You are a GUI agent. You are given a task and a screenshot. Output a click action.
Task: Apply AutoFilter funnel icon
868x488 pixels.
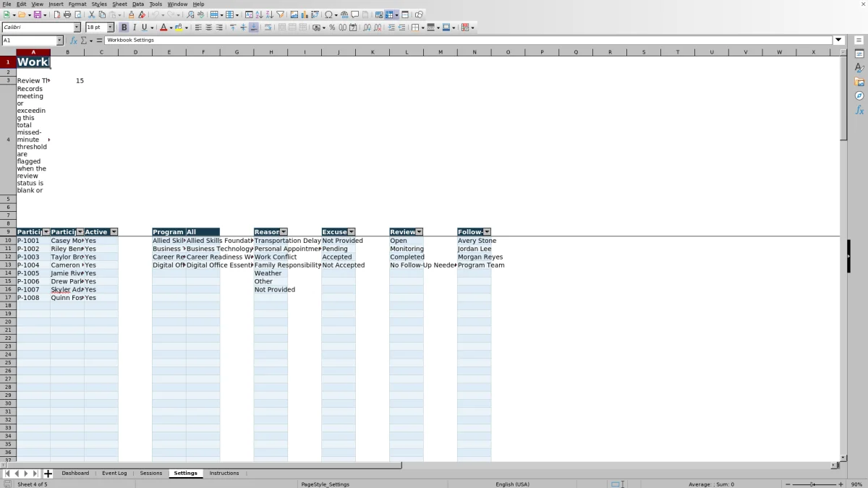(x=280, y=14)
